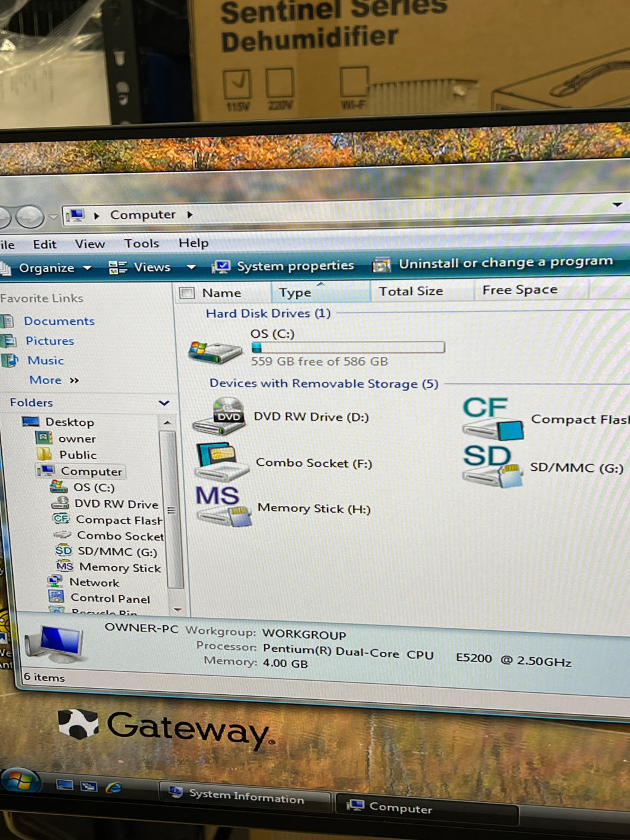This screenshot has width=630, height=840.
Task: Click the SD/MMC (G:) tree icon
Action: [63, 550]
